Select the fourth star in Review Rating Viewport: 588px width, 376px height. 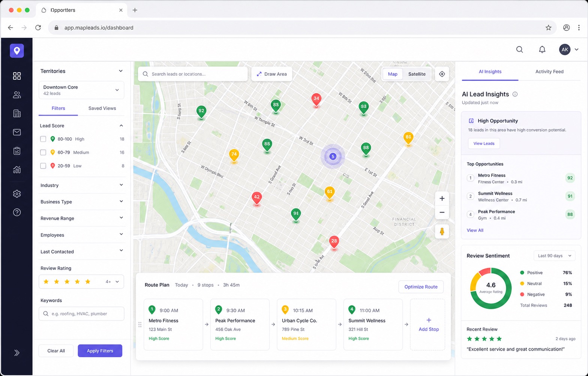click(77, 282)
